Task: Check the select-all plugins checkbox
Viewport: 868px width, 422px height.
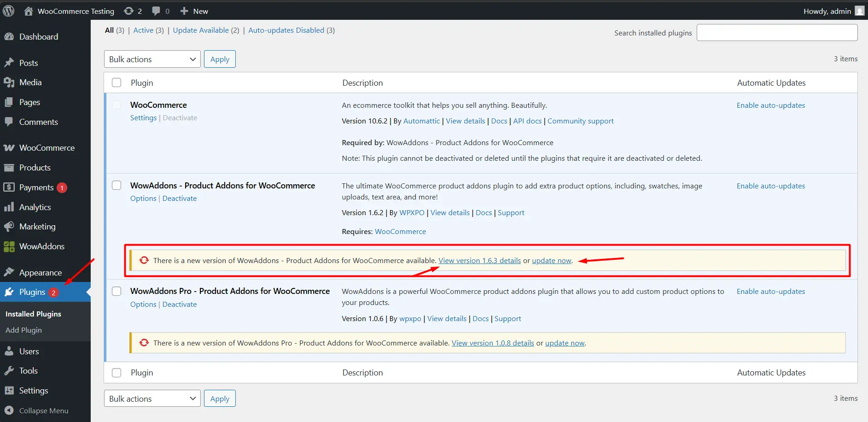Action: tap(117, 82)
